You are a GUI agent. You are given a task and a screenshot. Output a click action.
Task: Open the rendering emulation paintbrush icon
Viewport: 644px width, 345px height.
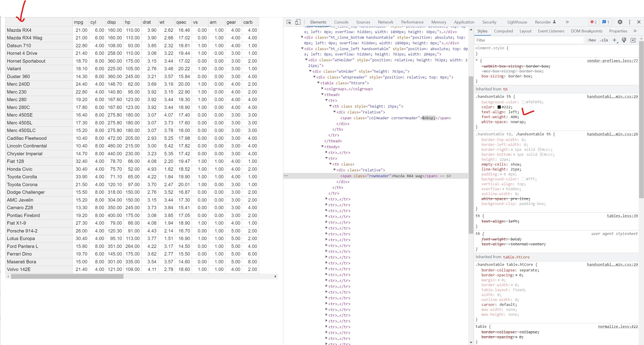point(624,40)
